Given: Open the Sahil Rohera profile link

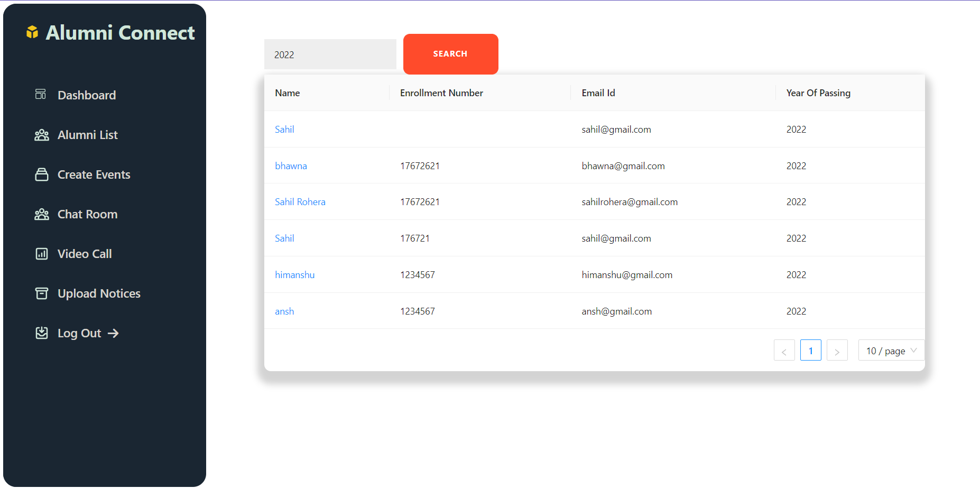Looking at the screenshot, I should coord(300,201).
